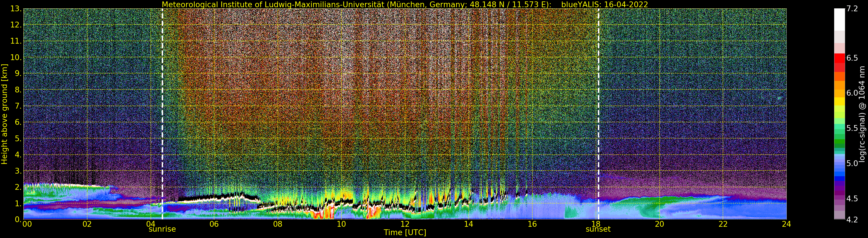Click the height axis tick label '5.'

coord(18,138)
